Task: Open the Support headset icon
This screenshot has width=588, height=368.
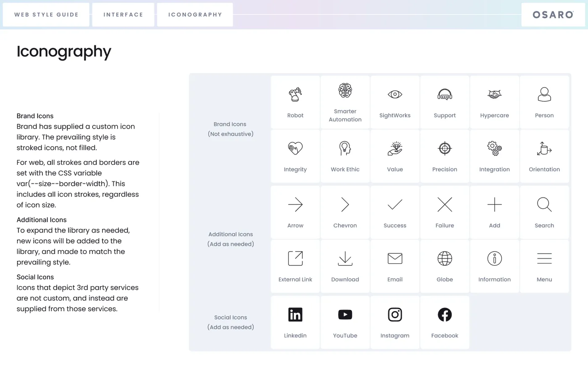Action: pos(445,95)
